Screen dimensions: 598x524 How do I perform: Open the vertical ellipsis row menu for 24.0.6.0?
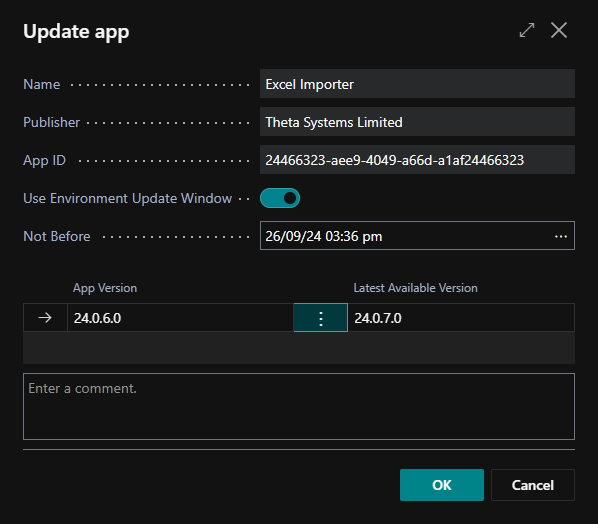point(321,318)
